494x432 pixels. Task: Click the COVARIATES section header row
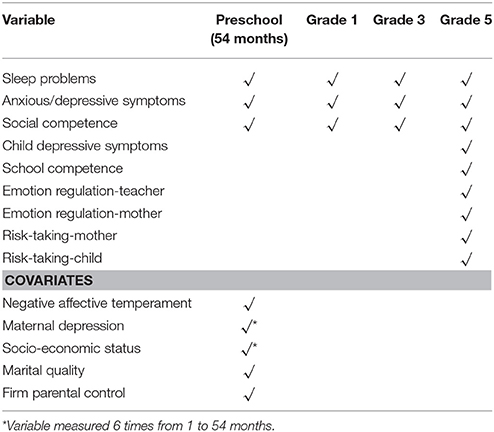(x=247, y=280)
